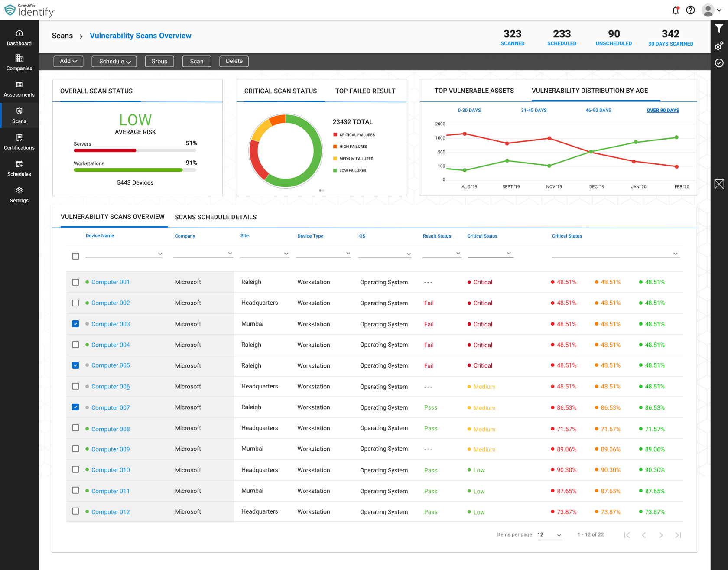
Task: Go to the previous page of results
Action: 644,535
